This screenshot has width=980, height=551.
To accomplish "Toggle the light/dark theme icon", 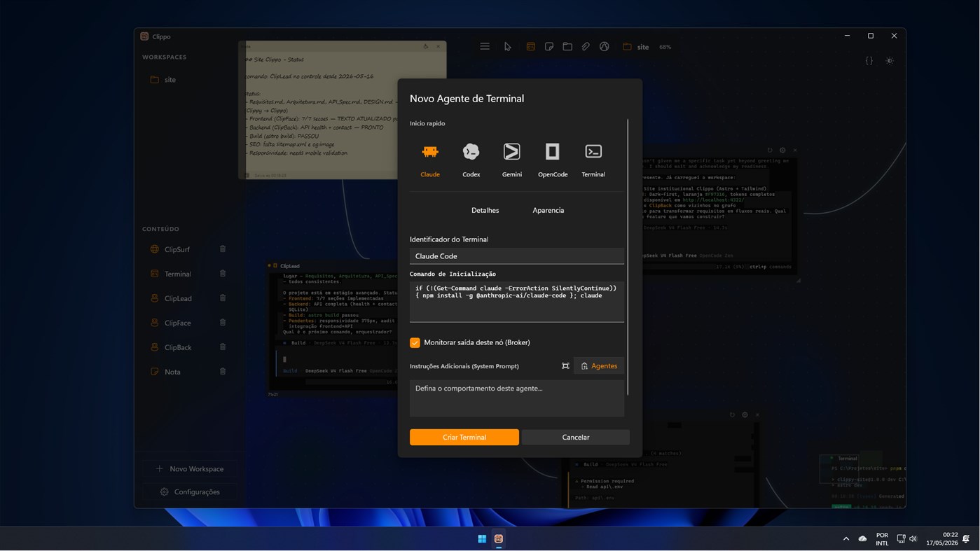I will click(x=890, y=61).
